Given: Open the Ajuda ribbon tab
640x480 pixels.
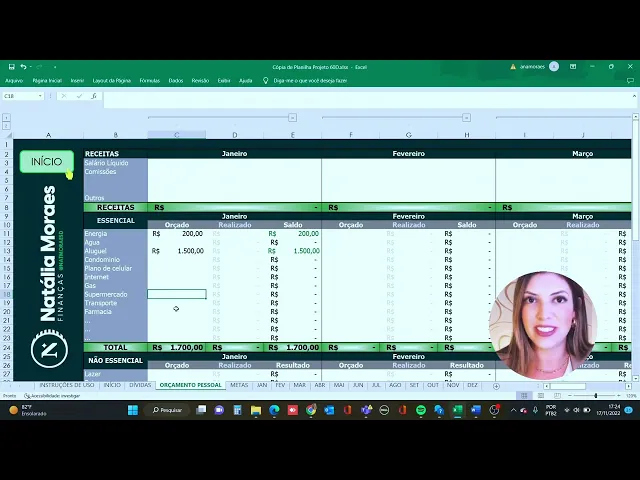Looking at the screenshot, I should 245,81.
